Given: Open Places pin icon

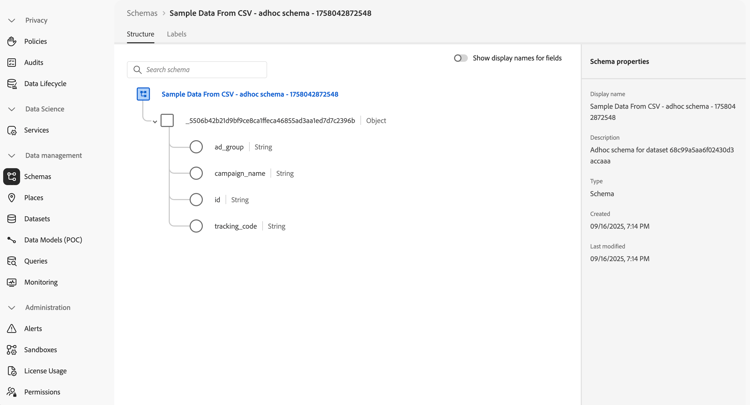Looking at the screenshot, I should tap(11, 197).
